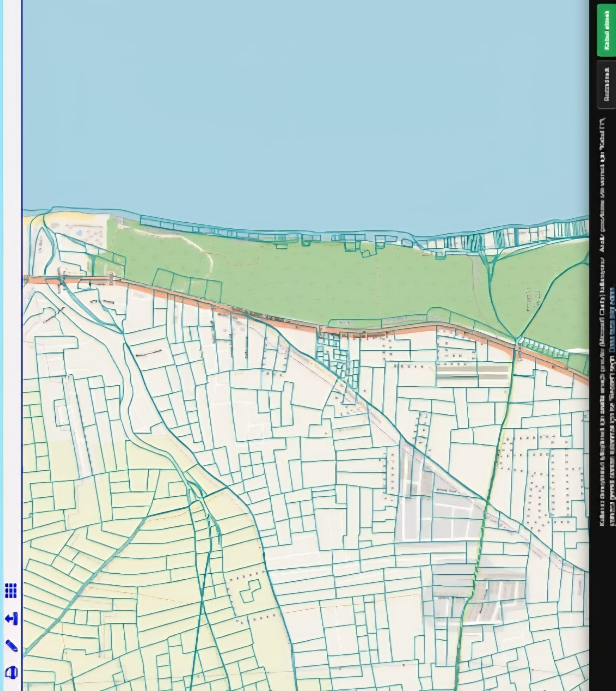Click the blue printer icon in the toolbar
The width and height of the screenshot is (616, 691).
[x=11, y=672]
